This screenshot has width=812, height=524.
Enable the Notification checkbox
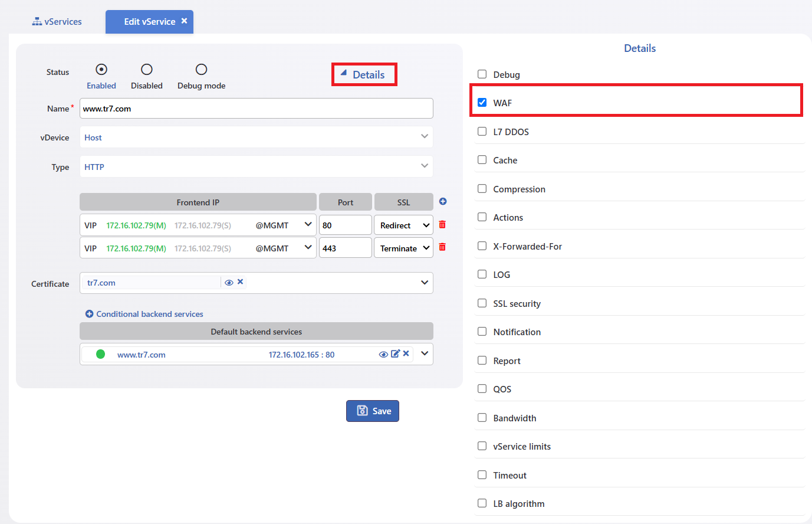click(482, 332)
